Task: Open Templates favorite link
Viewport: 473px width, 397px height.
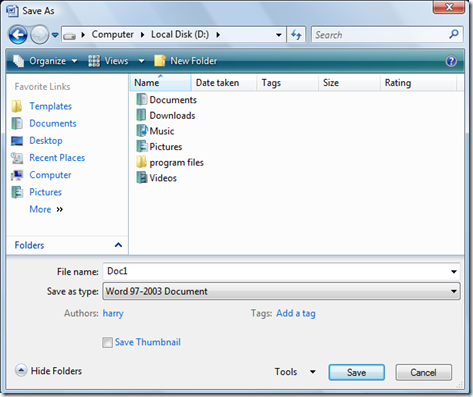Action: 50,106
